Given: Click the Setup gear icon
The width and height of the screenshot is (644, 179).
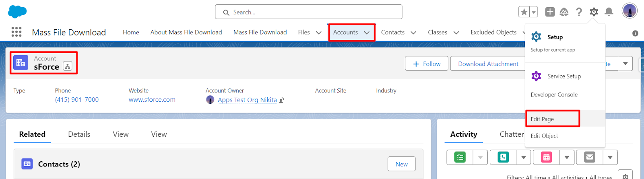Looking at the screenshot, I should (x=594, y=12).
